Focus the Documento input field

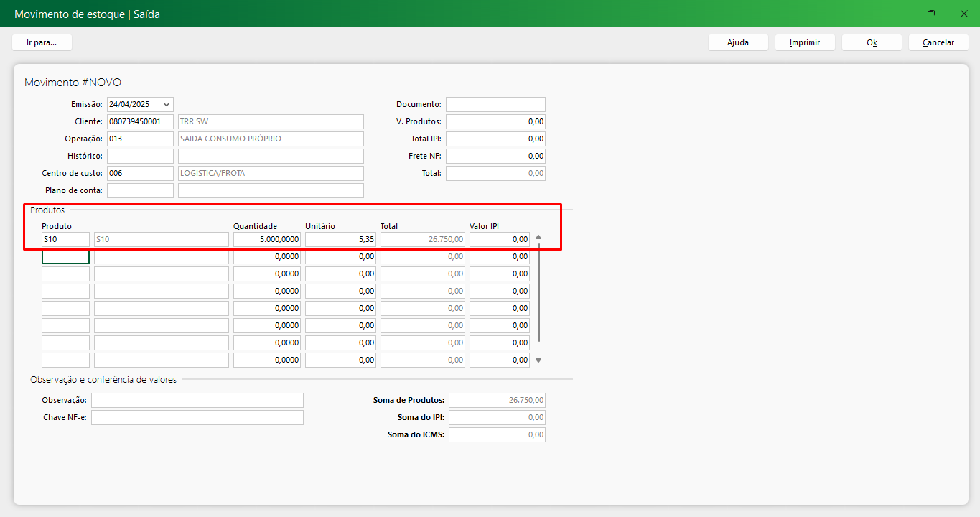(x=495, y=105)
